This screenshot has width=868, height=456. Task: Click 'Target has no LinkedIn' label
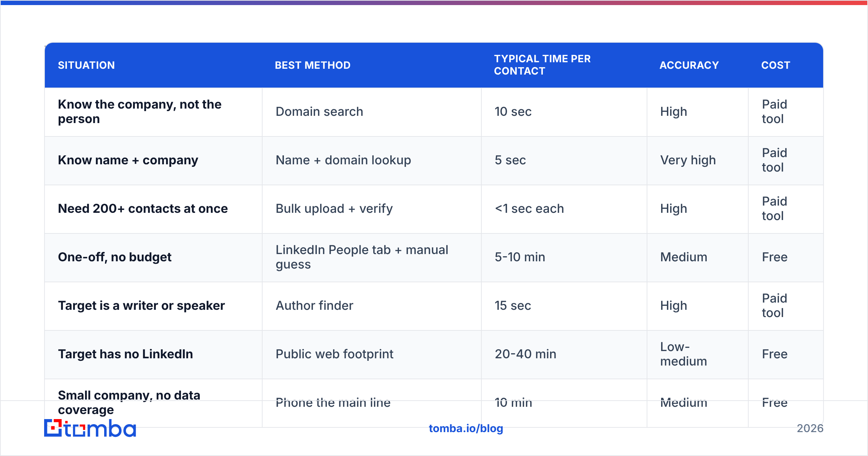click(x=125, y=354)
